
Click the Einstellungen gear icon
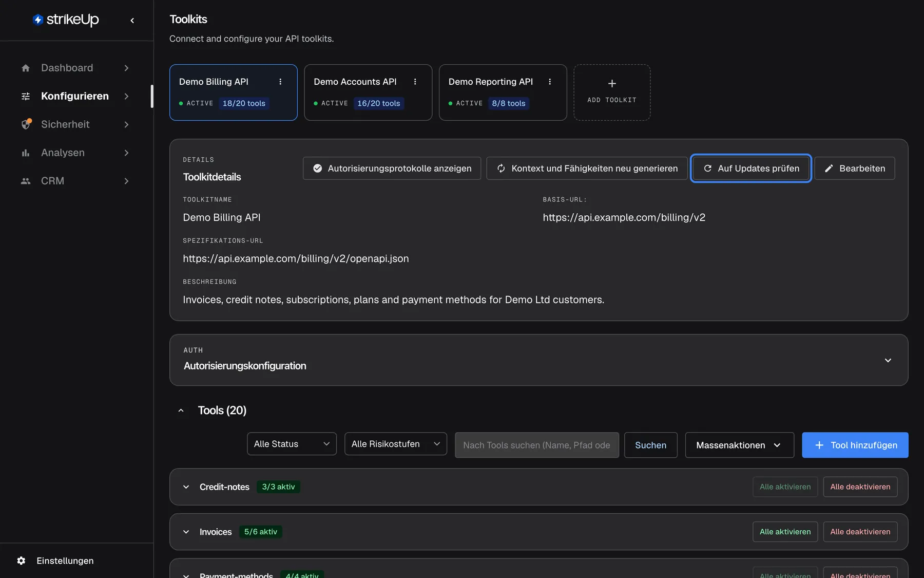coord(21,561)
